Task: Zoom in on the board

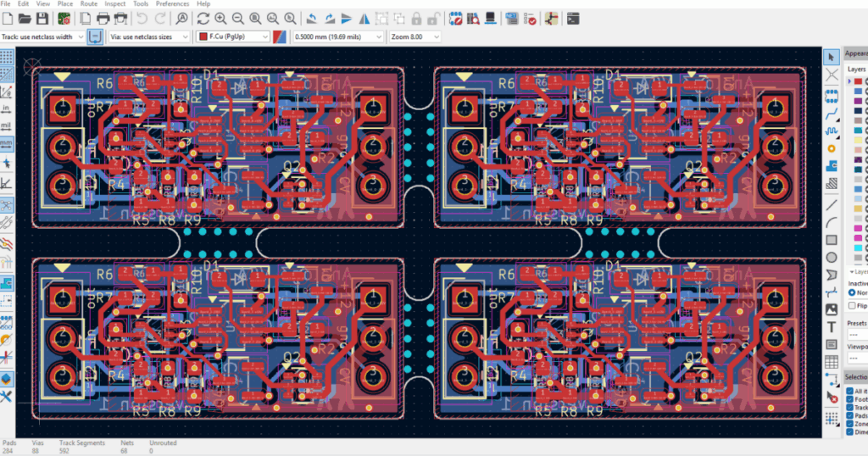Action: pyautogui.click(x=220, y=19)
